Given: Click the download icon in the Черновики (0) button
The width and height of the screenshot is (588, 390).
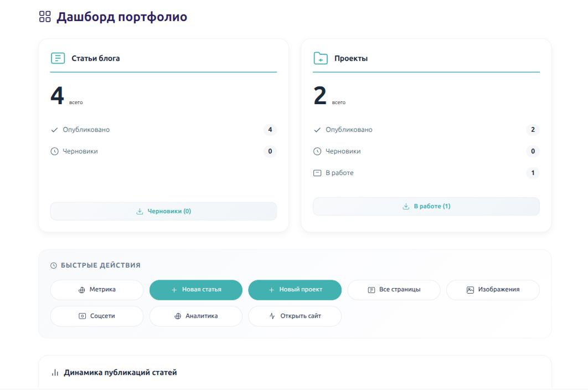Looking at the screenshot, I should (x=140, y=211).
